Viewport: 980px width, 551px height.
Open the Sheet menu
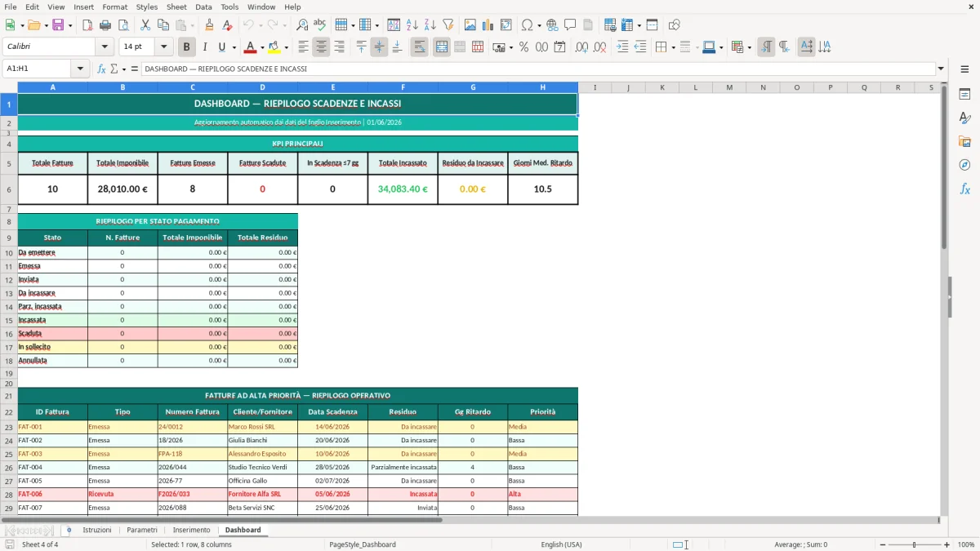click(176, 7)
